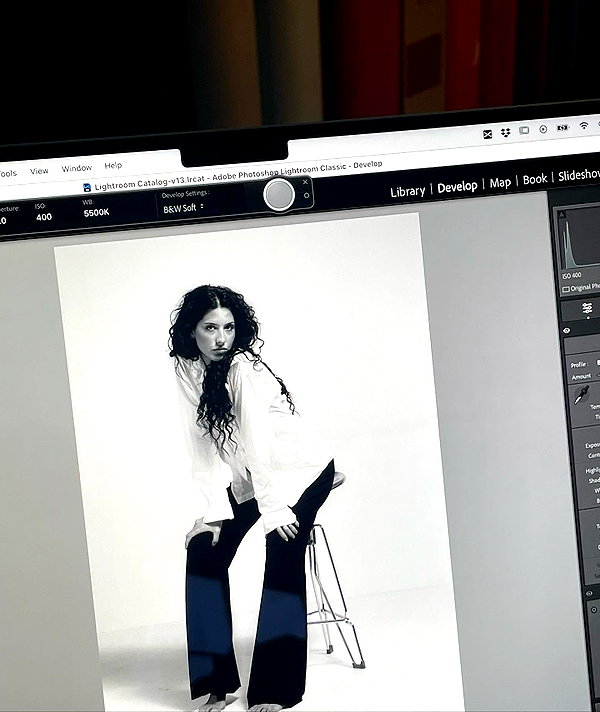The height and width of the screenshot is (712, 600).
Task: Open the Book module
Action: (535, 179)
